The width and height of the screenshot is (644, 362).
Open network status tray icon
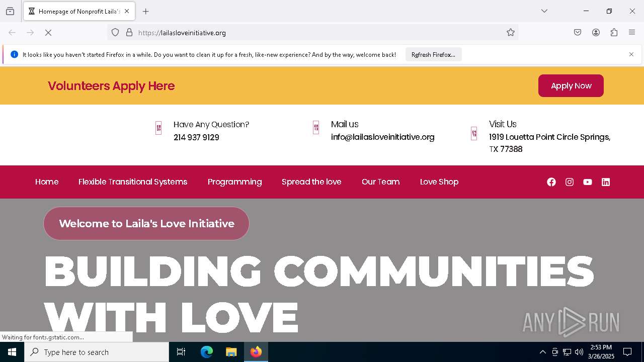click(567, 352)
